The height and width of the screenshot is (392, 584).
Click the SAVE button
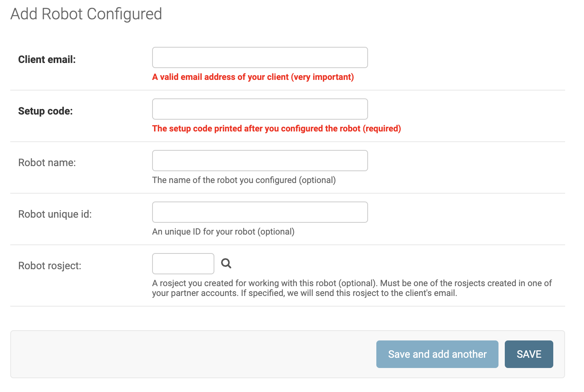tap(529, 354)
